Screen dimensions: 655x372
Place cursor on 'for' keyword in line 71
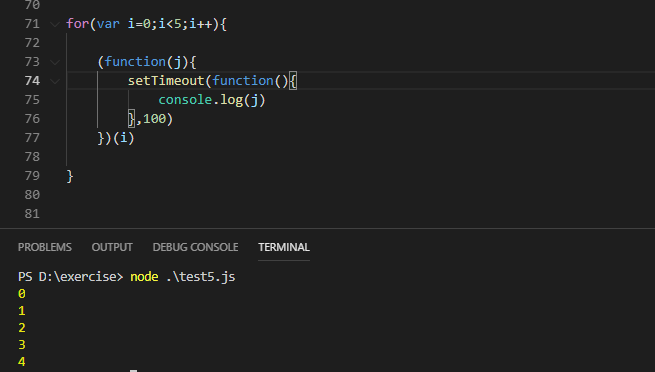point(78,24)
